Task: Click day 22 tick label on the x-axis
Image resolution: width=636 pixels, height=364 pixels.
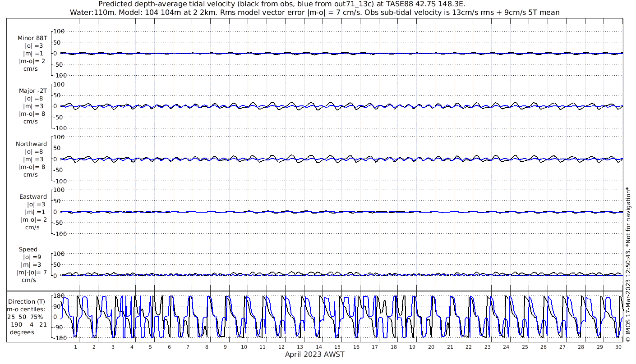Action: click(469, 347)
